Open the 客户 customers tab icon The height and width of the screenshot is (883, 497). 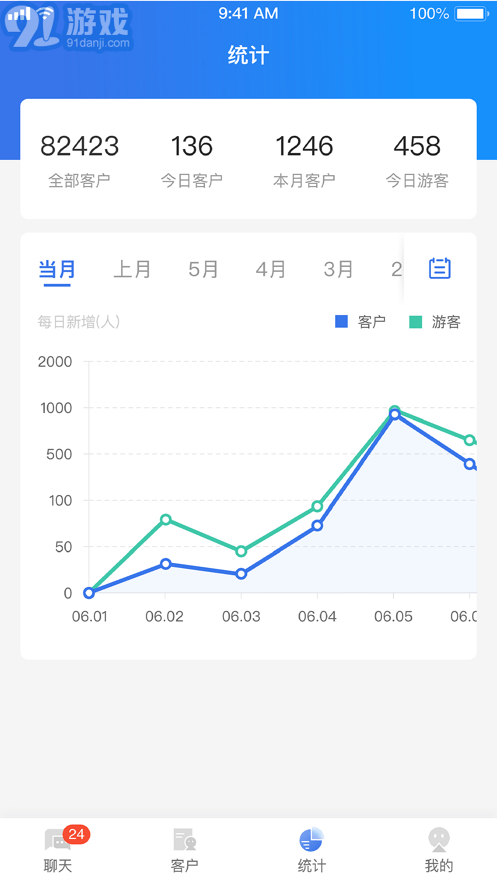pyautogui.click(x=185, y=840)
